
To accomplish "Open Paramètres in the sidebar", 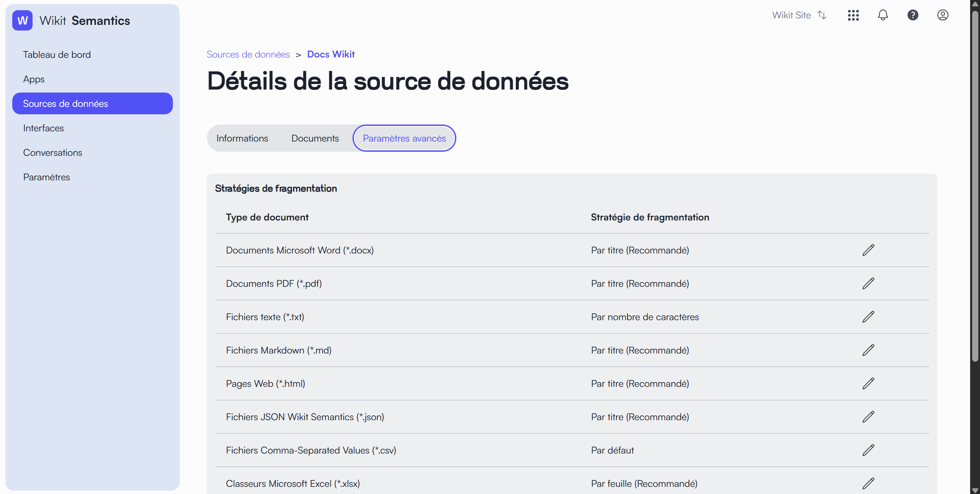I will pyautogui.click(x=93, y=177).
